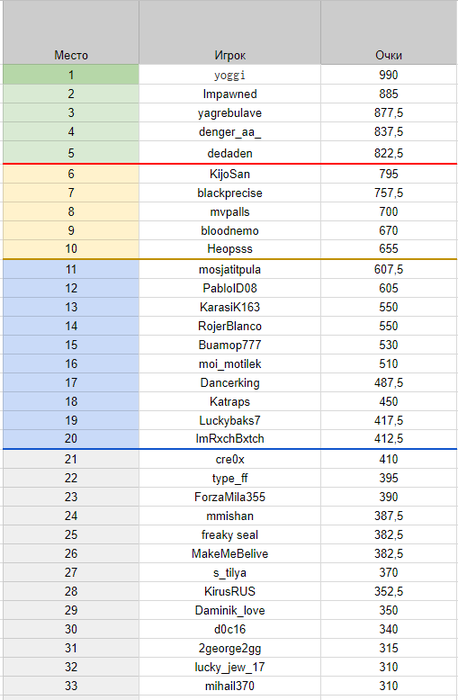
Task: Click the cell with player yoggi
Action: pyautogui.click(x=229, y=75)
